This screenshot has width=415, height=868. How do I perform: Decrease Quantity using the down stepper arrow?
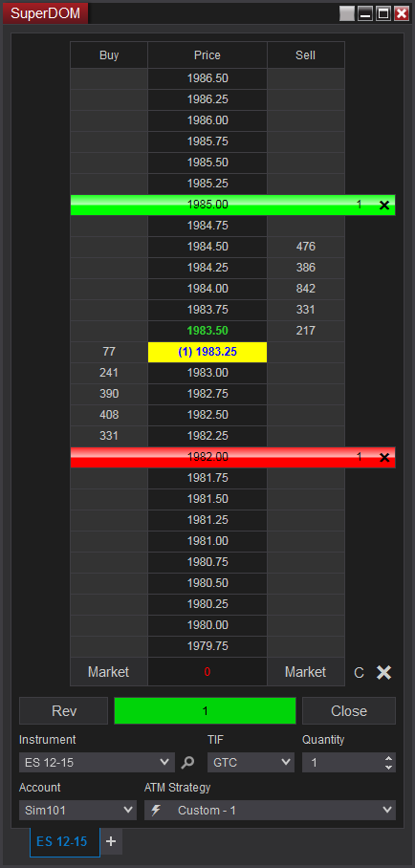tap(389, 768)
